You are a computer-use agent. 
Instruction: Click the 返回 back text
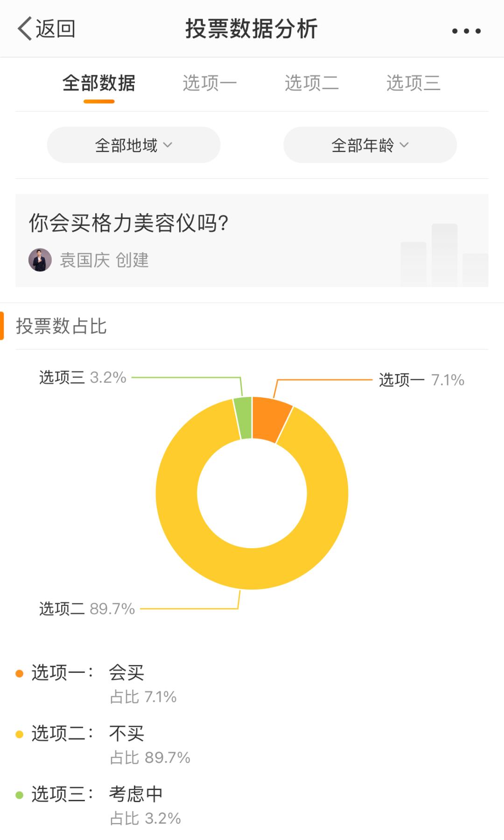click(x=56, y=29)
